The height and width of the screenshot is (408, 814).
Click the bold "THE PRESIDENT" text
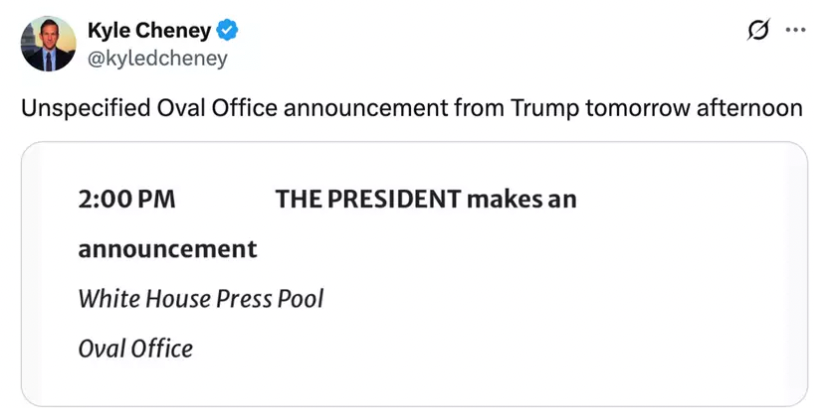(367, 199)
